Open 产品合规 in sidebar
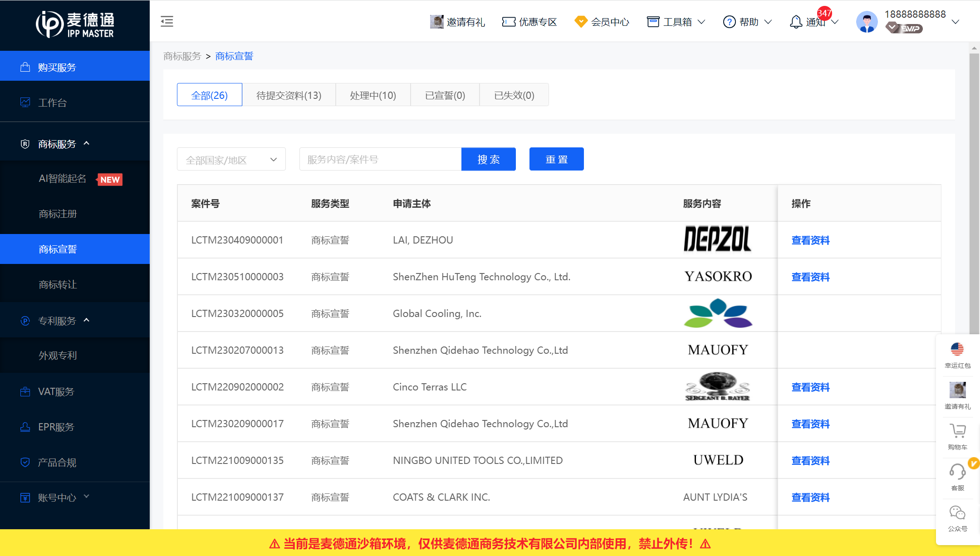Screen dimensions: 980x556 [75, 462]
